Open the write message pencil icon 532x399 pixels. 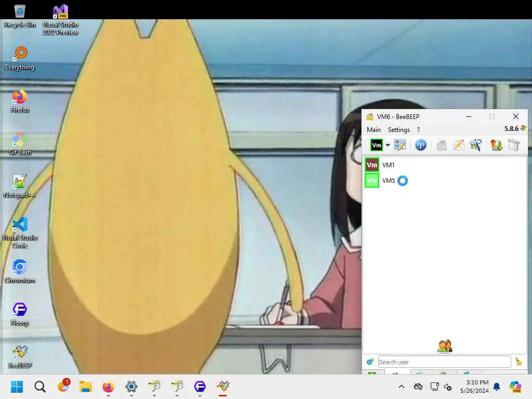458,145
